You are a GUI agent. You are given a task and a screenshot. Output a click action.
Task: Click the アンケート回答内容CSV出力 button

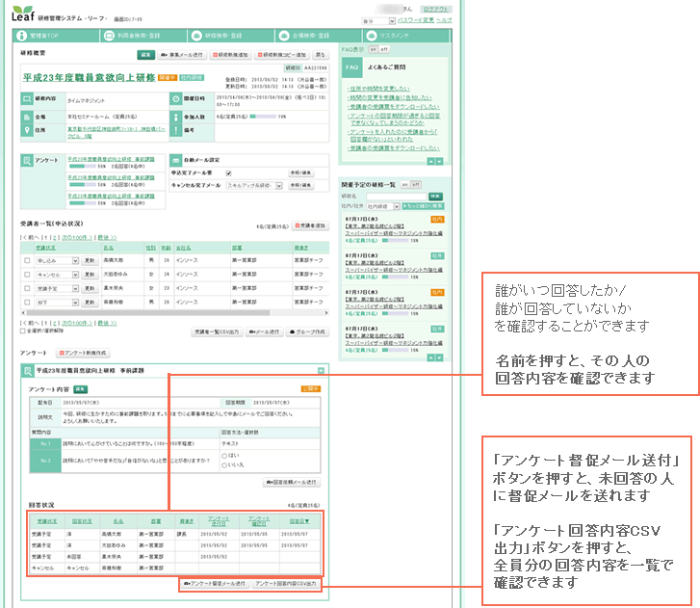286,584
